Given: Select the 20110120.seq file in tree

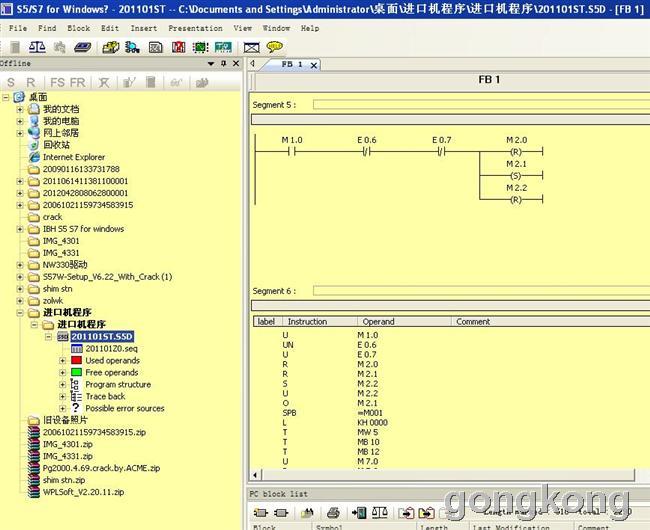Looking at the screenshot, I should click(x=111, y=349).
